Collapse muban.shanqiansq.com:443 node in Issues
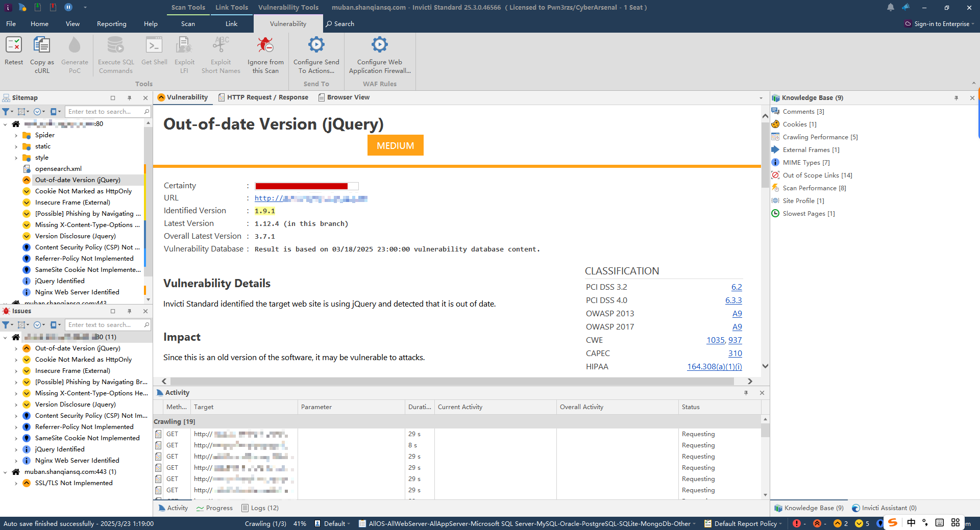980x530 pixels. point(5,472)
